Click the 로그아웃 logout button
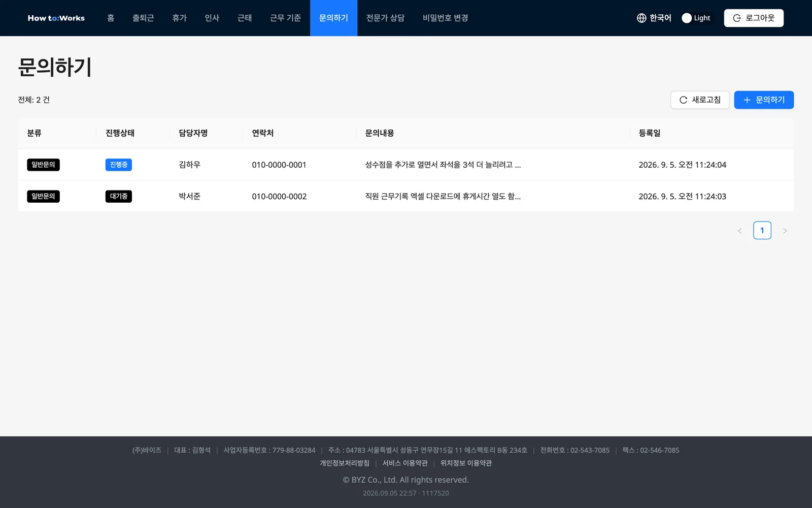The image size is (812, 508). 754,18
